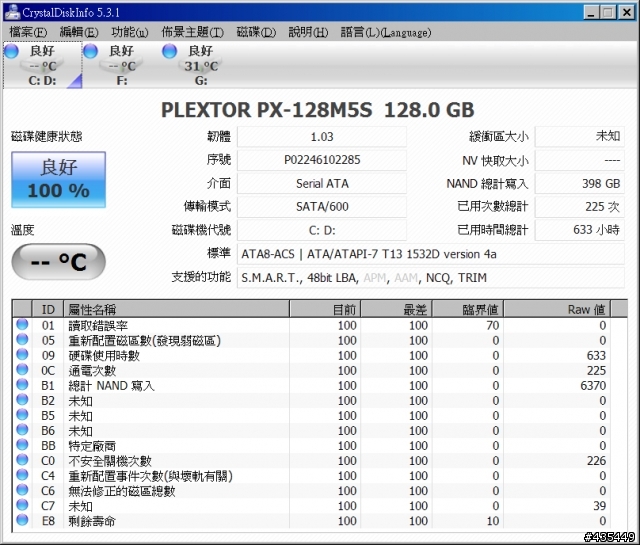This screenshot has width=640, height=545.
Task: Select the 硬碟使用時數 attribute row
Action: [x=312, y=356]
